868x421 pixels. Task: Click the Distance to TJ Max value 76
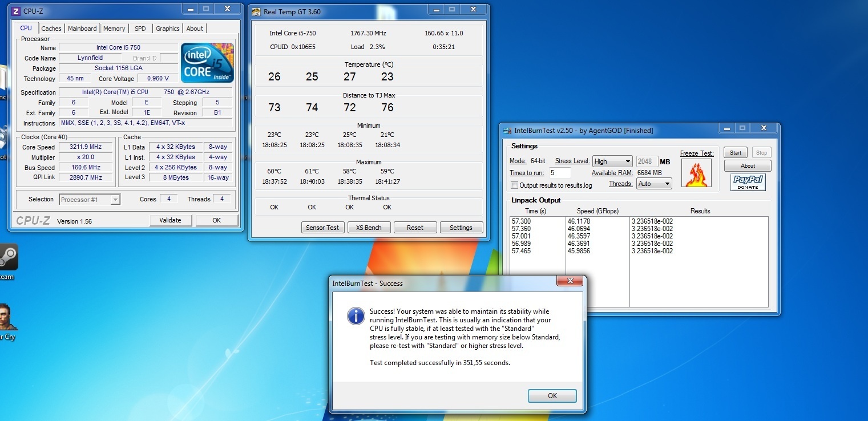coord(387,107)
